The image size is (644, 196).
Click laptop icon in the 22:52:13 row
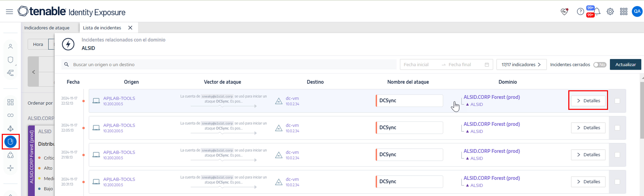pos(96,101)
